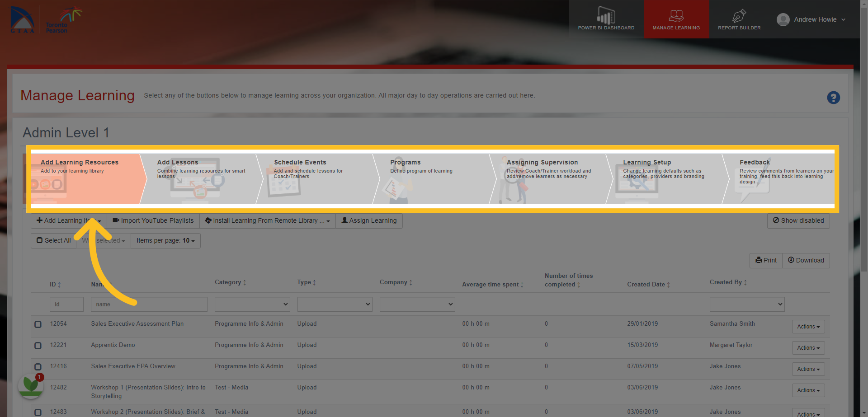Tick checkbox for row 12483

[38, 412]
